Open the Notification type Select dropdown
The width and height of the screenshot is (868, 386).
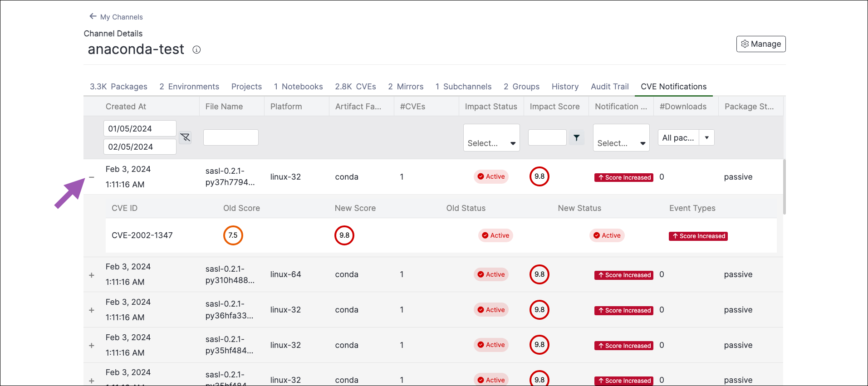coord(621,137)
